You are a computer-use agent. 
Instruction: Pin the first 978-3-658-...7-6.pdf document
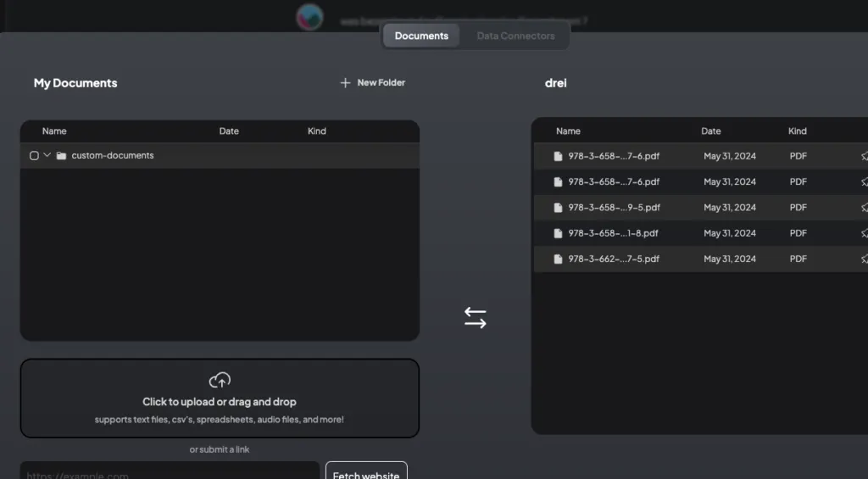click(x=864, y=156)
